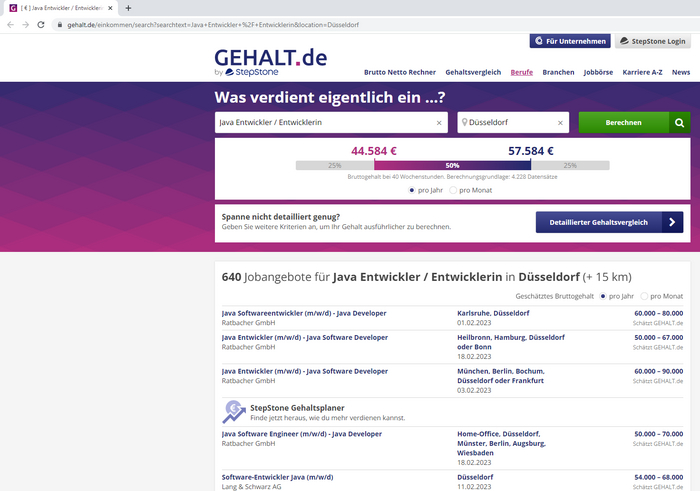700x491 pixels.
Task: Clear the job title search field
Action: (x=439, y=123)
